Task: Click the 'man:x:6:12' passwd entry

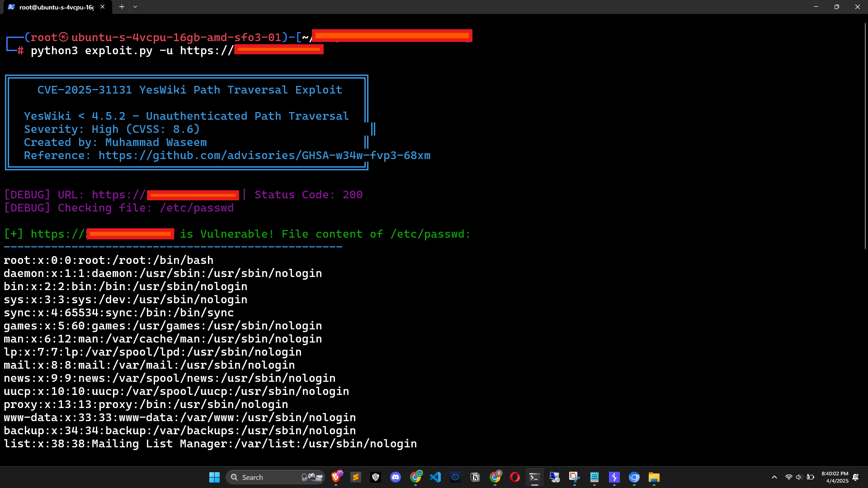Action: tap(163, 339)
